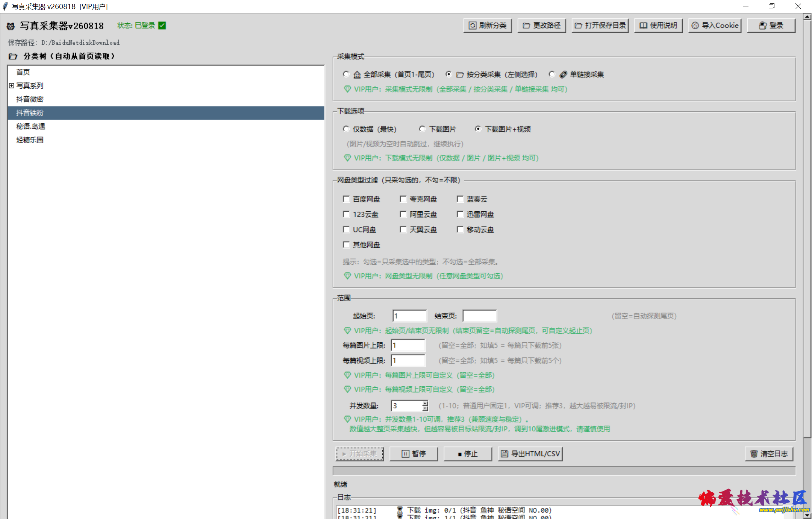The image size is (812, 519).
Task: Click the 登录 login button
Action: pos(771,26)
